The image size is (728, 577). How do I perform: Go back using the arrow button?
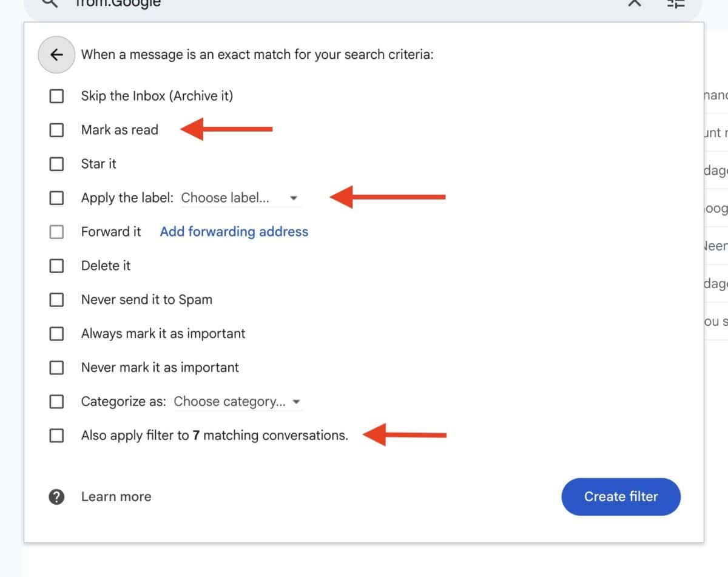(56, 55)
